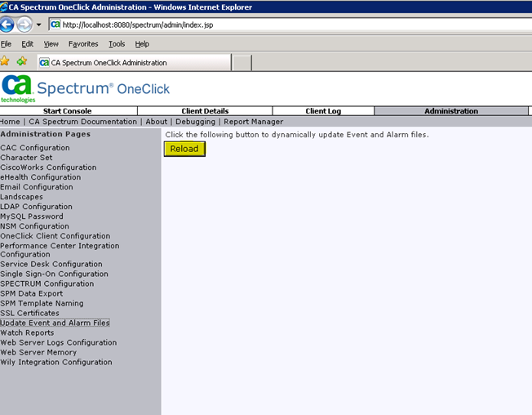
Task: Open Single Sign-On Configuration page
Action: tap(55, 274)
